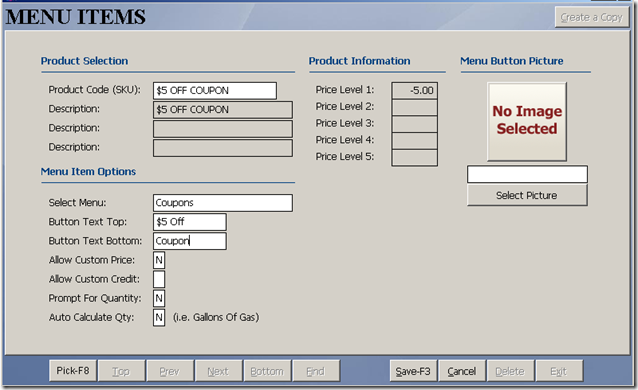Click the Button Text Top field
The image size is (638, 390).
tap(190, 222)
